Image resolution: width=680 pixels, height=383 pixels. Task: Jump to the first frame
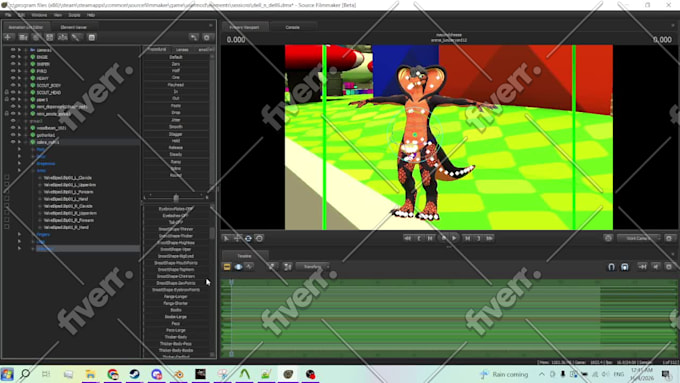tap(407, 238)
